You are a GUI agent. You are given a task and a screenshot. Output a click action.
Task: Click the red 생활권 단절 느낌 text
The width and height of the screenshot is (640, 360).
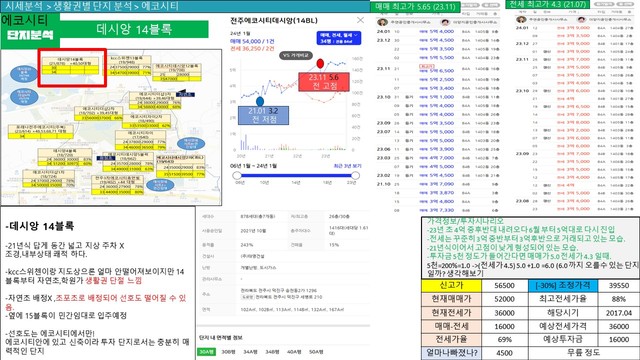(x=113, y=280)
